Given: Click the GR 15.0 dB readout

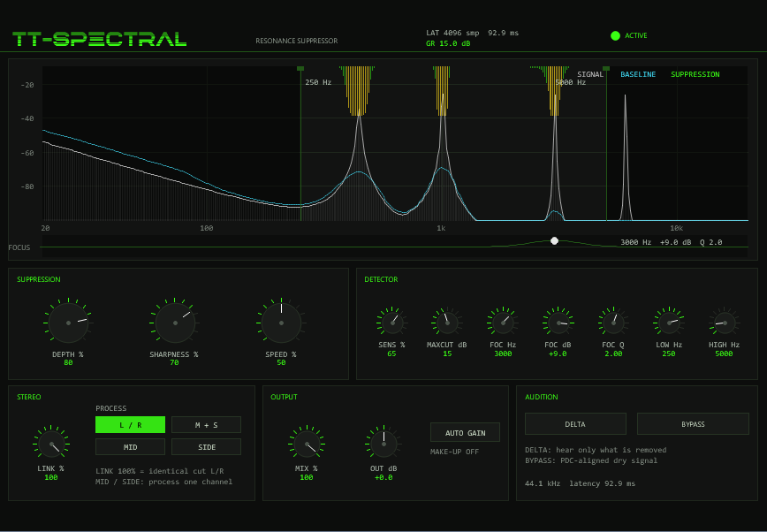Looking at the screenshot, I should click(448, 43).
